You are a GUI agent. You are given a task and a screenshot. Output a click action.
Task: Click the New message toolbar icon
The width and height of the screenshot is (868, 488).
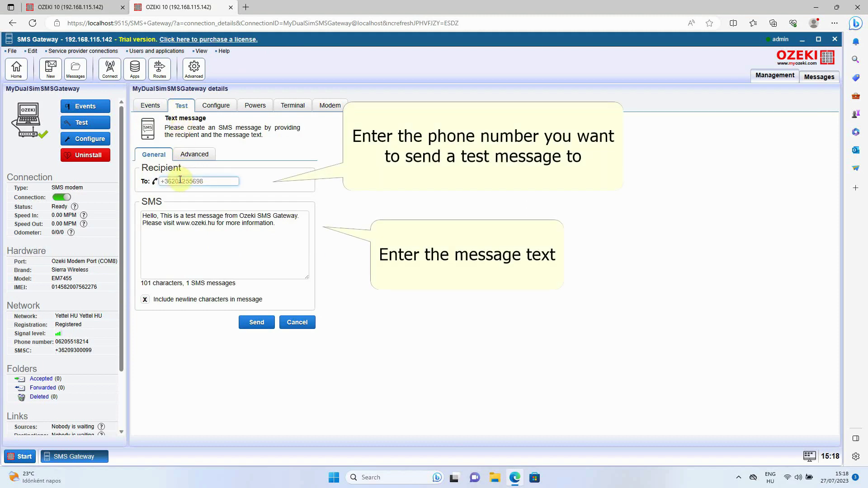[x=51, y=69]
